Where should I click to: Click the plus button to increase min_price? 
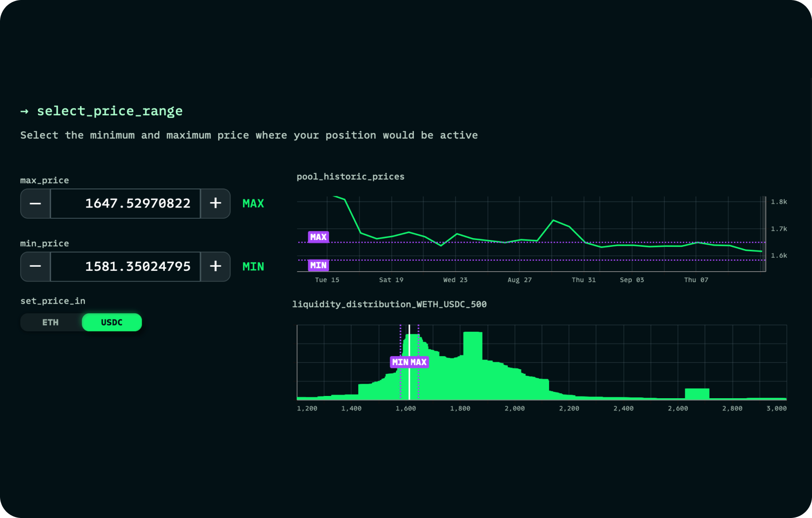click(x=216, y=267)
